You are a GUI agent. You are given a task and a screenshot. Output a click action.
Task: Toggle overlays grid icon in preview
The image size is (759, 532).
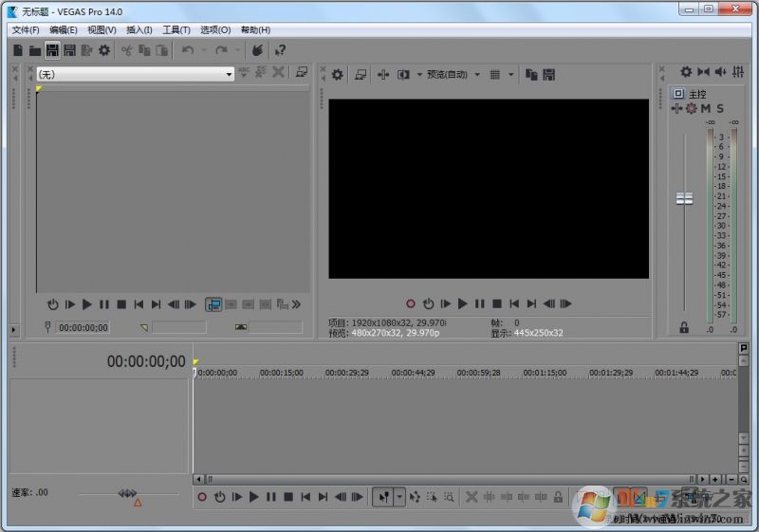pos(494,75)
